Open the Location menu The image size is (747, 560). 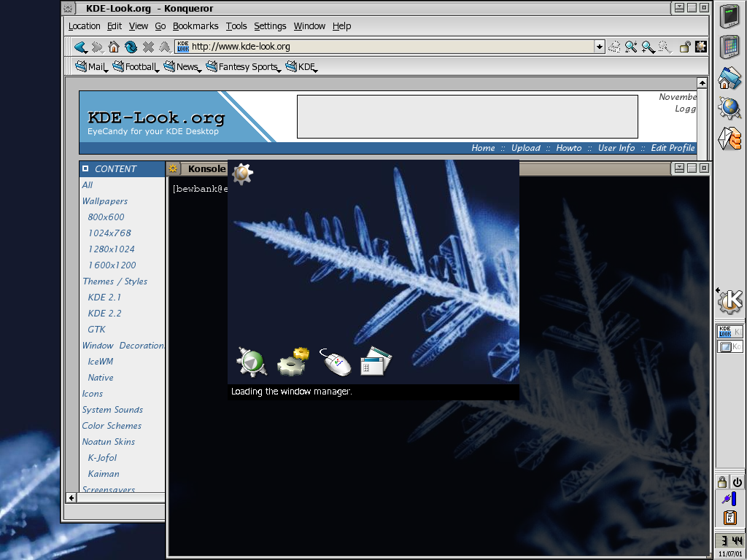click(x=85, y=26)
